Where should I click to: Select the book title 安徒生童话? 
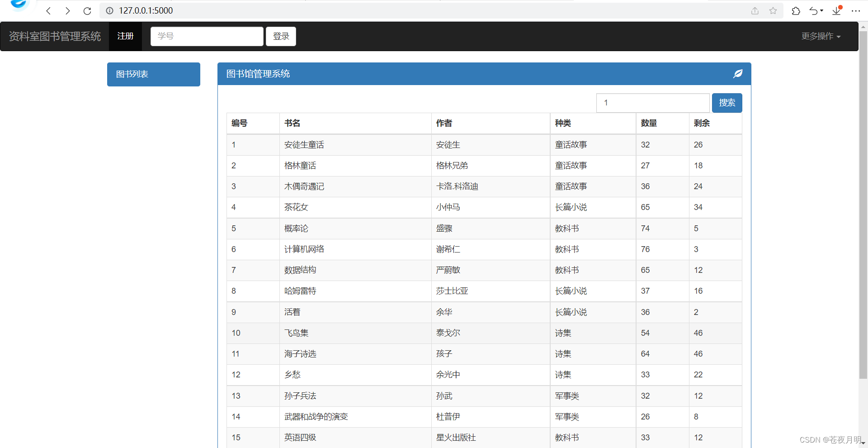(304, 145)
